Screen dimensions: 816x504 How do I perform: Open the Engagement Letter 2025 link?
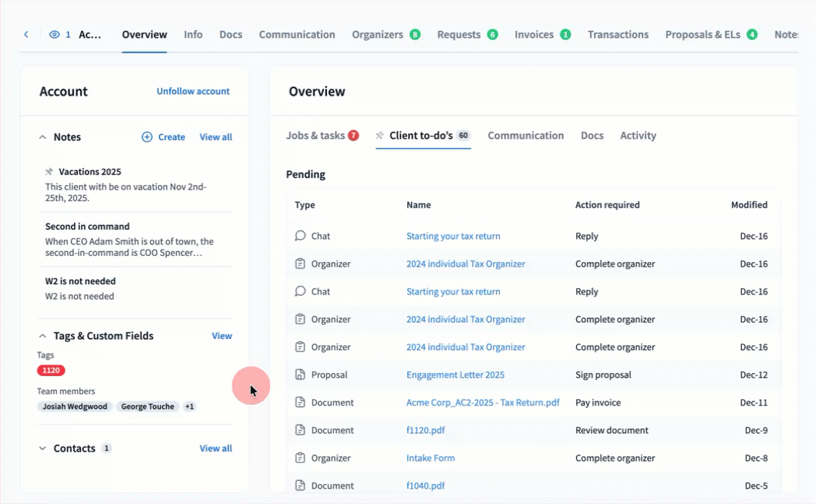pyautogui.click(x=455, y=375)
